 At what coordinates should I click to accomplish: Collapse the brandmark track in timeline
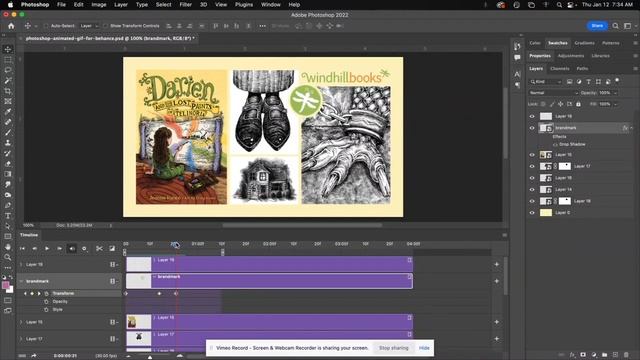click(21, 281)
